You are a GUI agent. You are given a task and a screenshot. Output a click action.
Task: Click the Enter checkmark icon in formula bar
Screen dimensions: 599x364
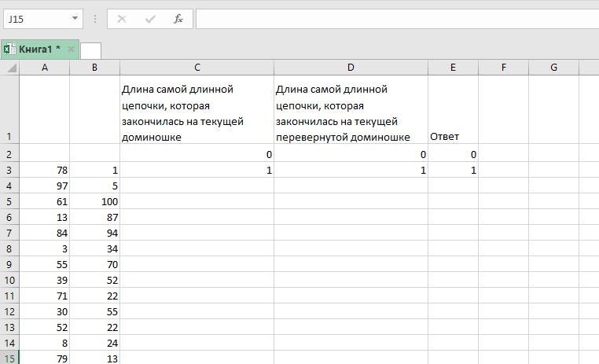point(150,19)
